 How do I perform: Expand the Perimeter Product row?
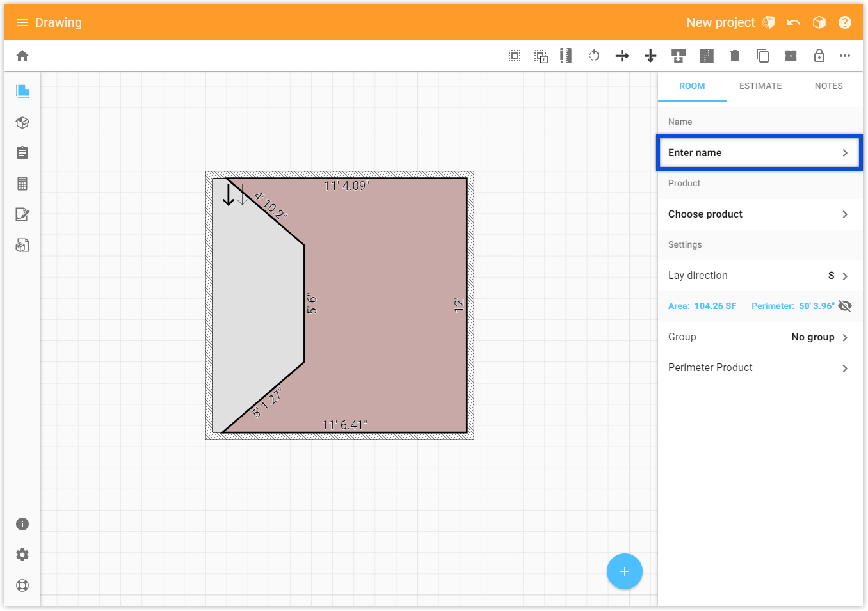click(x=760, y=368)
